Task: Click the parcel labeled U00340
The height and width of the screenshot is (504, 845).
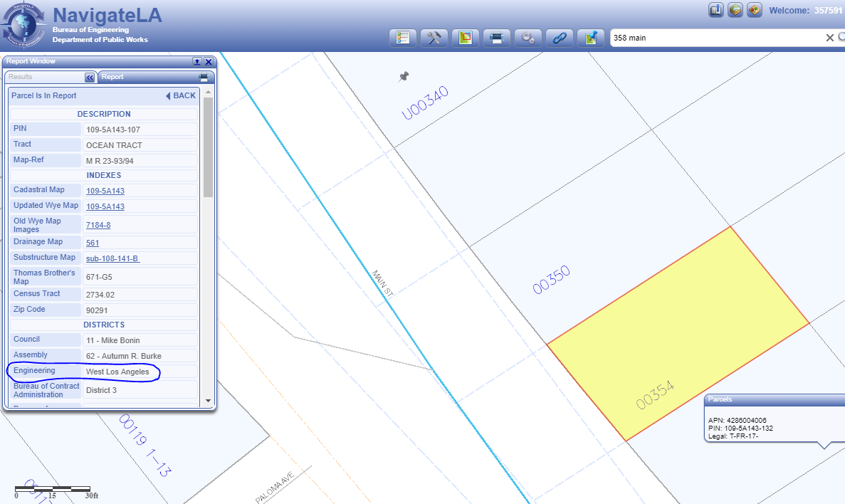Action: coord(425,103)
